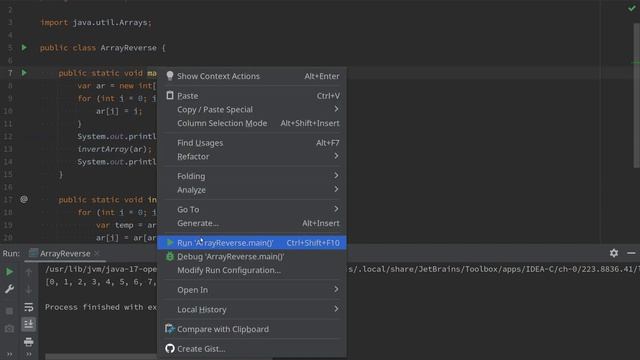Click the line number 13 in gutter
The image size is (640, 360).
click(x=8, y=149)
